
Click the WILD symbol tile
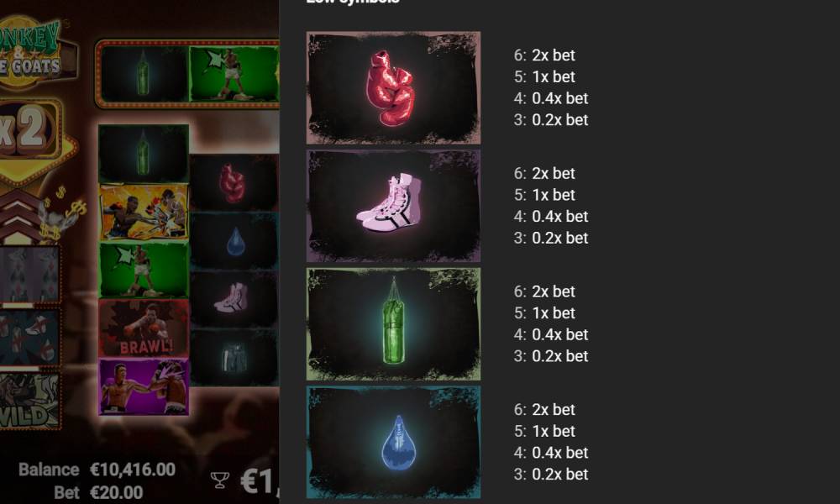(29, 402)
